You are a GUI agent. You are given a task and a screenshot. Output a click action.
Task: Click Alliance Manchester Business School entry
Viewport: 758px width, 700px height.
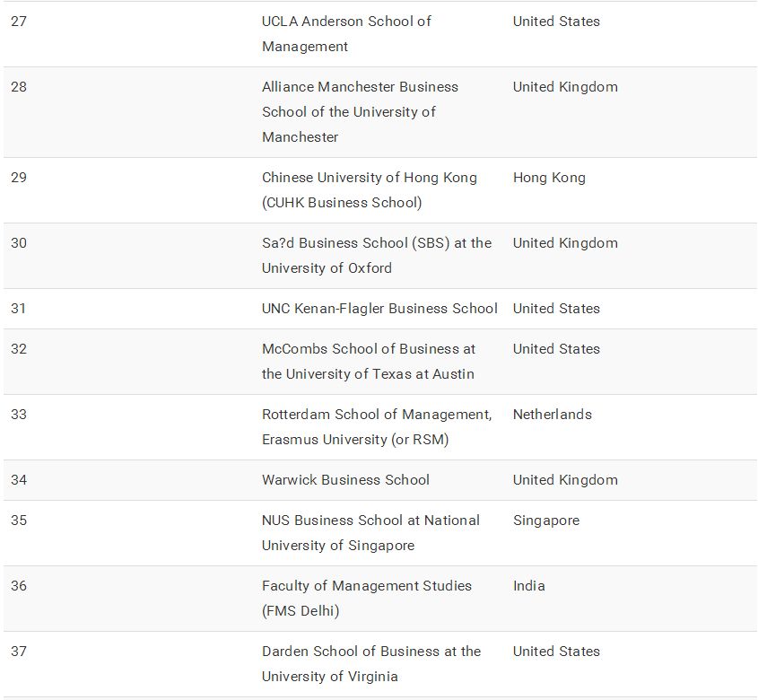pyautogui.click(x=360, y=112)
